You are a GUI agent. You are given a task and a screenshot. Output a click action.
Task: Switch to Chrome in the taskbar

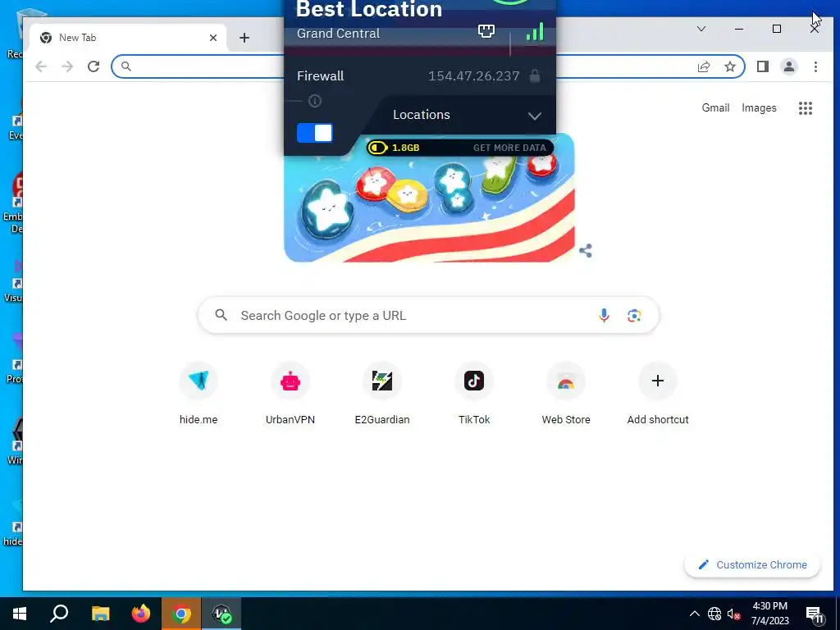click(x=181, y=614)
